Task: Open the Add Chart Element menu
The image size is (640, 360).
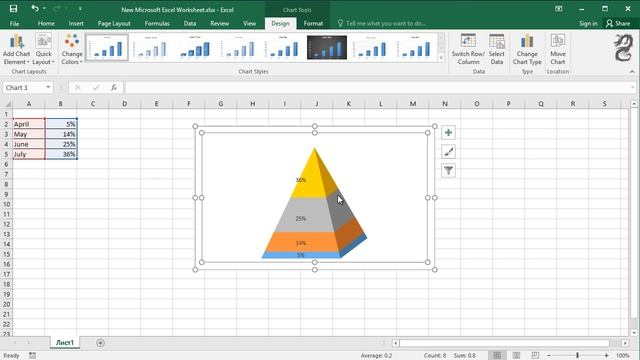Action: pos(16,49)
